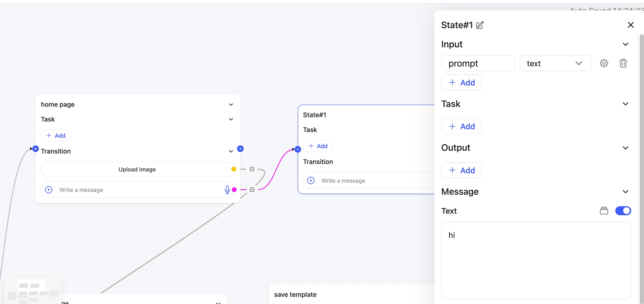This screenshot has height=304, width=644.
Task: Click the microphone icon in home page message
Action: tap(227, 190)
